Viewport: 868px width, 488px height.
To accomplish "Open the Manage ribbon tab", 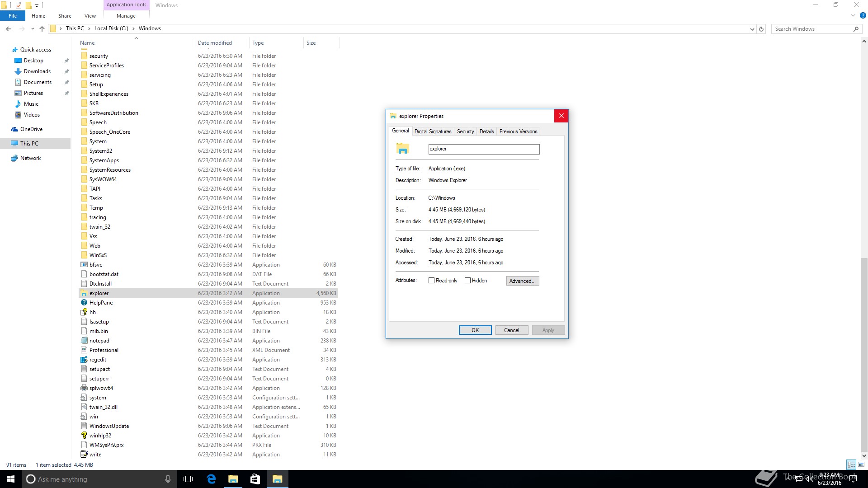I will coord(126,16).
